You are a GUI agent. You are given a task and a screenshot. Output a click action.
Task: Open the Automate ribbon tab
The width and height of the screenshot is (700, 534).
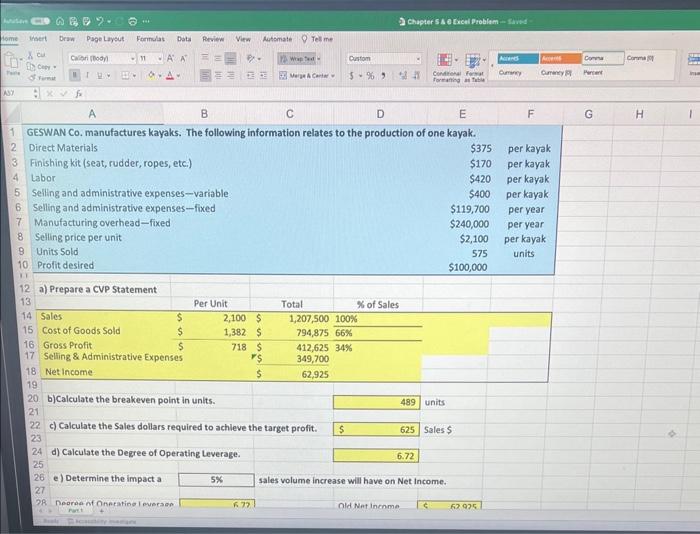pyautogui.click(x=277, y=39)
